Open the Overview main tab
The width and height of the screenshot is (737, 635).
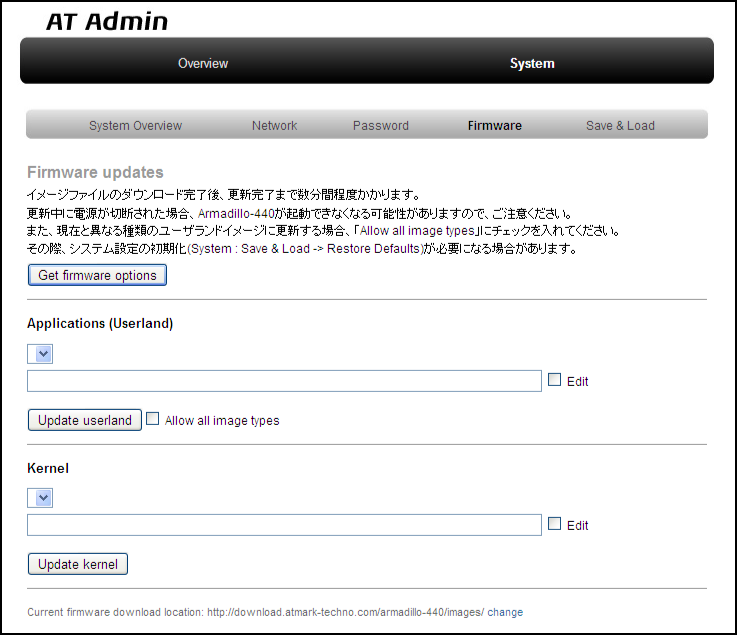(x=203, y=63)
